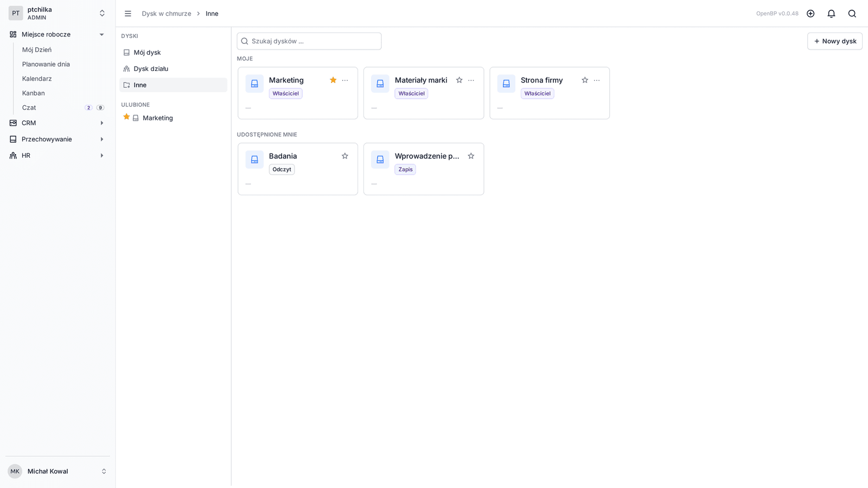This screenshot has width=868, height=488.
Task: Open the Kanban board
Action: [x=34, y=93]
